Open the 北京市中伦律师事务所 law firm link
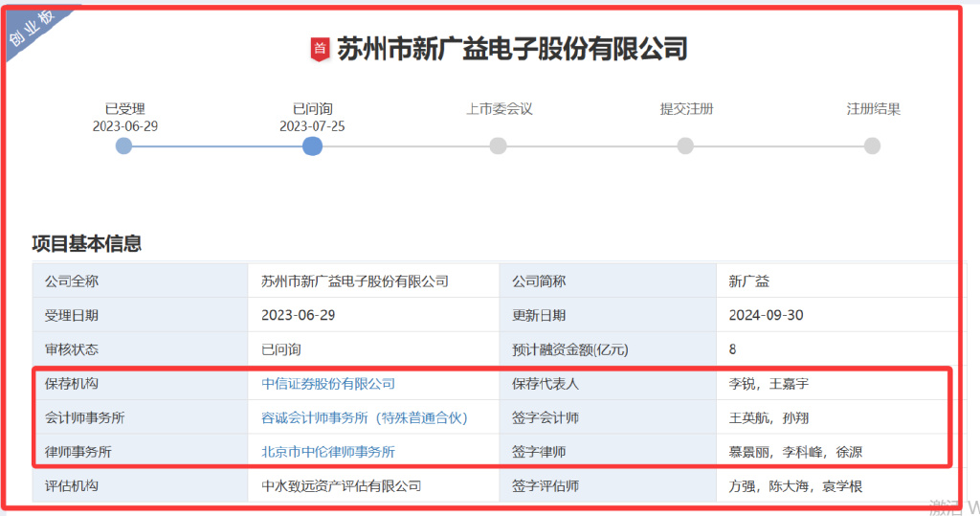 (x=328, y=452)
